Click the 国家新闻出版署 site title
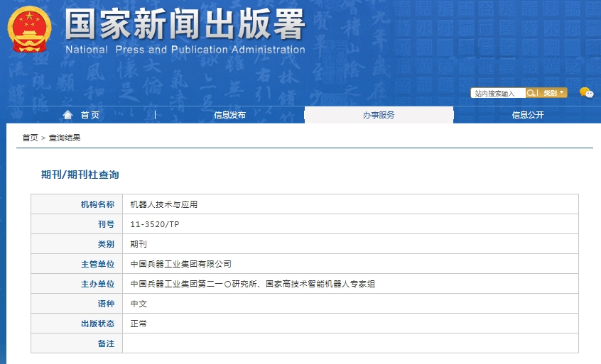This screenshot has height=364, width=601. [185, 25]
